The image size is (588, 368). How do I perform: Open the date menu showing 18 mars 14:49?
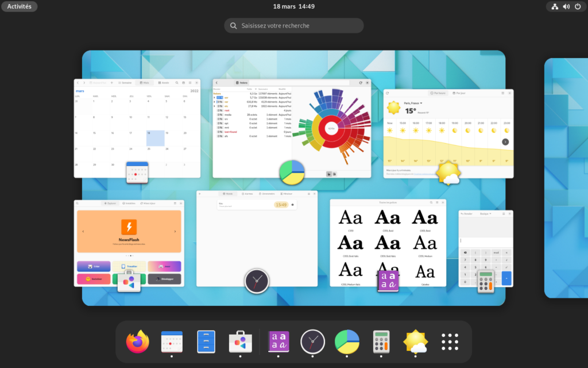tap(293, 6)
